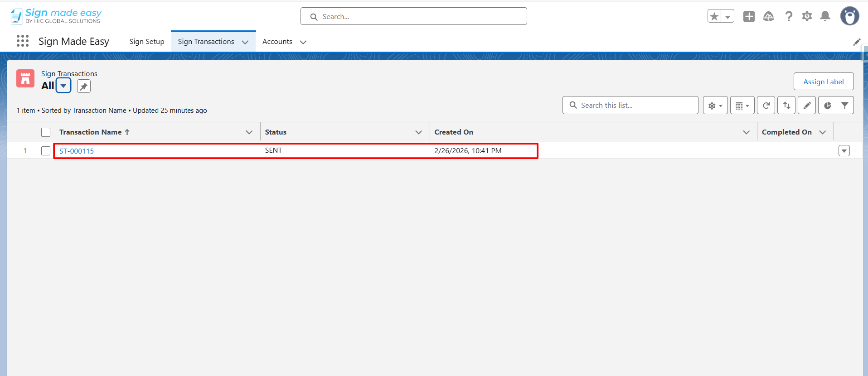The height and width of the screenshot is (376, 868).
Task: Expand row actions for ST-000115
Action: [x=844, y=151]
